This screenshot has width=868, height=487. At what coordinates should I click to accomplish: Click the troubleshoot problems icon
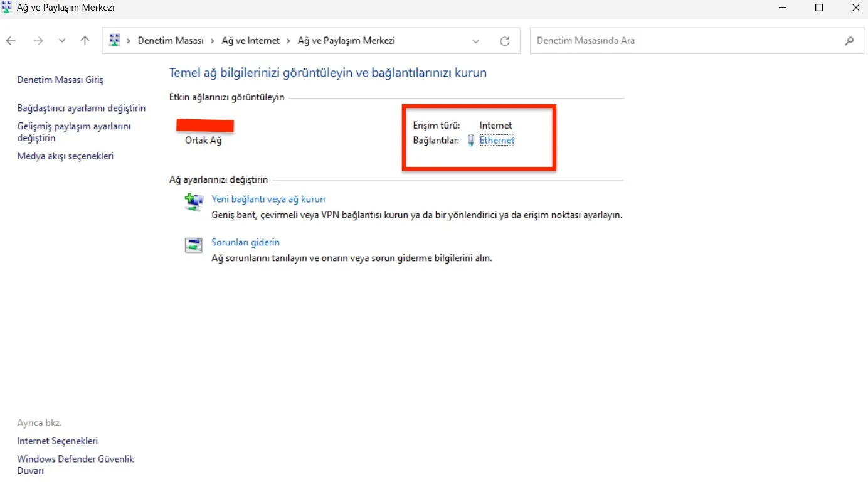coord(194,245)
